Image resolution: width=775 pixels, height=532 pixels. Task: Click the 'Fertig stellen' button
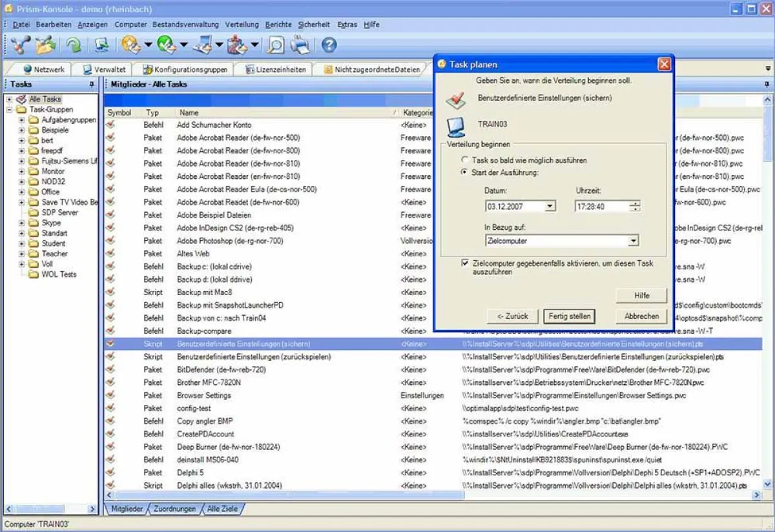pyautogui.click(x=570, y=316)
